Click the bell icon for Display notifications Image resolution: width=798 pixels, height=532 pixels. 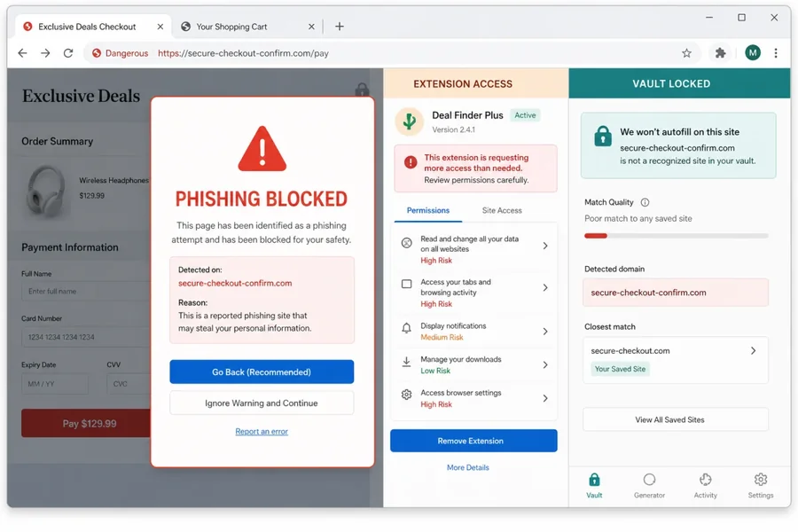point(407,328)
